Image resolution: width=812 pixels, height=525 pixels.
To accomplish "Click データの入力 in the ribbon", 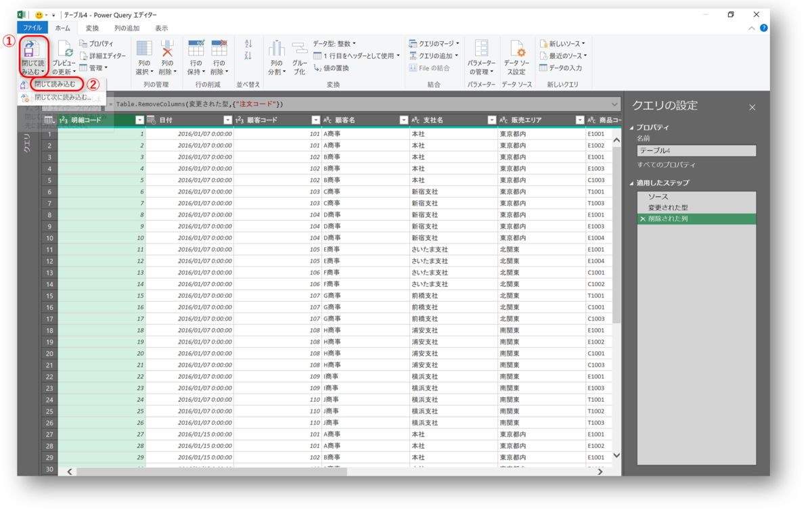I will pyautogui.click(x=560, y=68).
